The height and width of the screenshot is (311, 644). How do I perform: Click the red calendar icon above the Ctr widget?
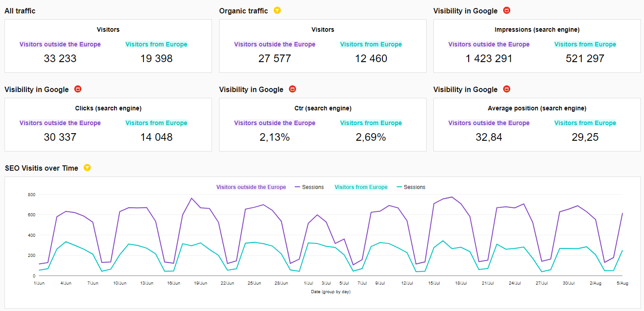[292, 89]
